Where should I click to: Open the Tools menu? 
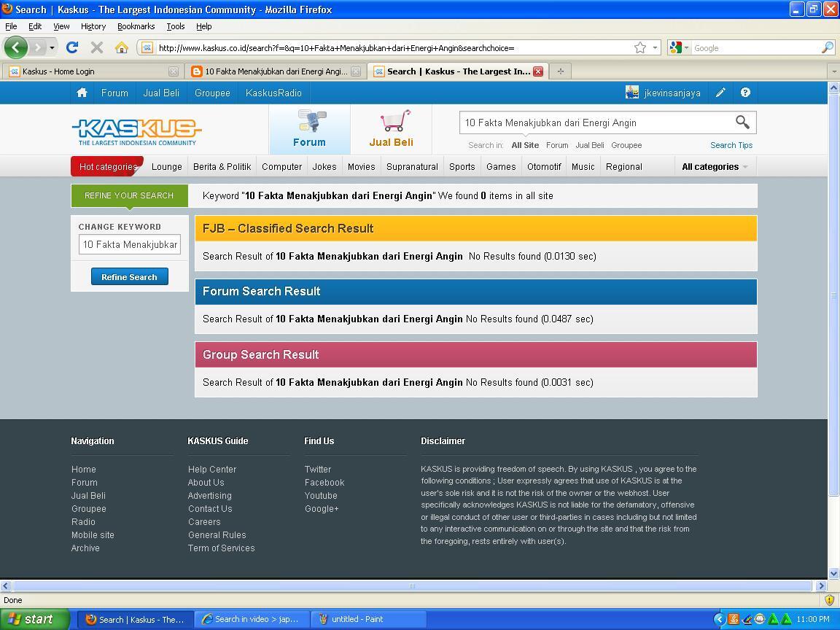[x=175, y=26]
